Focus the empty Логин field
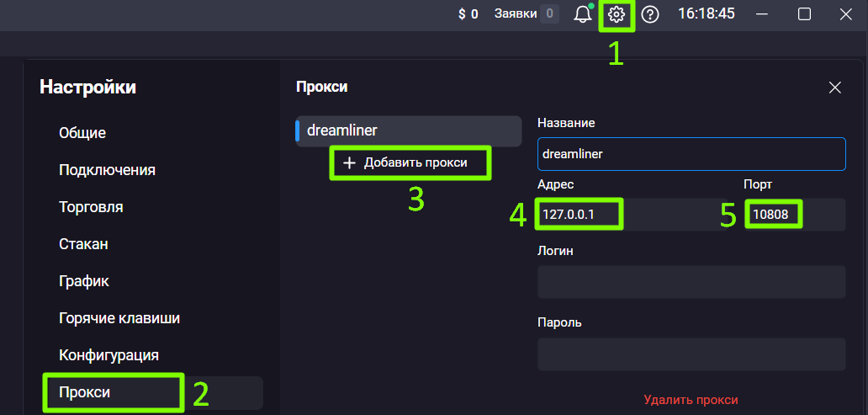 (690, 282)
